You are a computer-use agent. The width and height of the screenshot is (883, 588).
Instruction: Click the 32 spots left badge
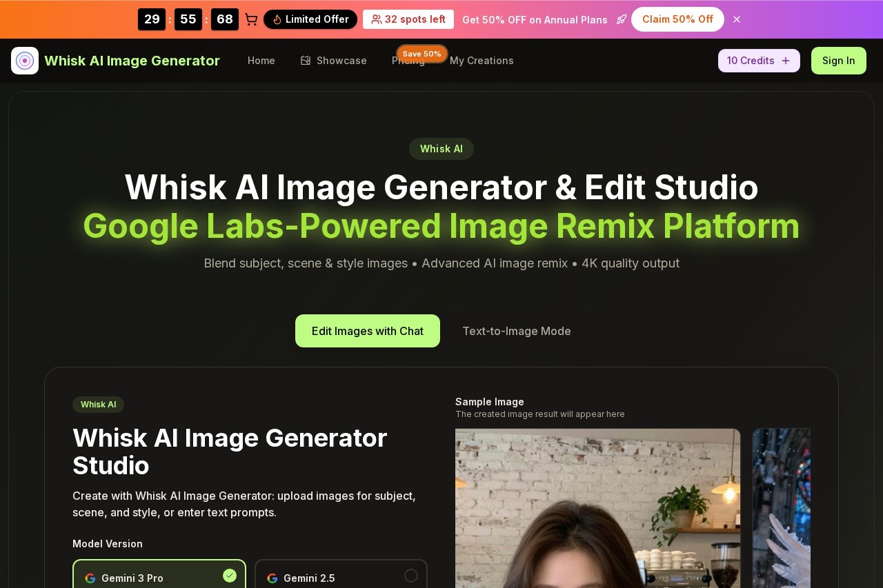coord(408,19)
